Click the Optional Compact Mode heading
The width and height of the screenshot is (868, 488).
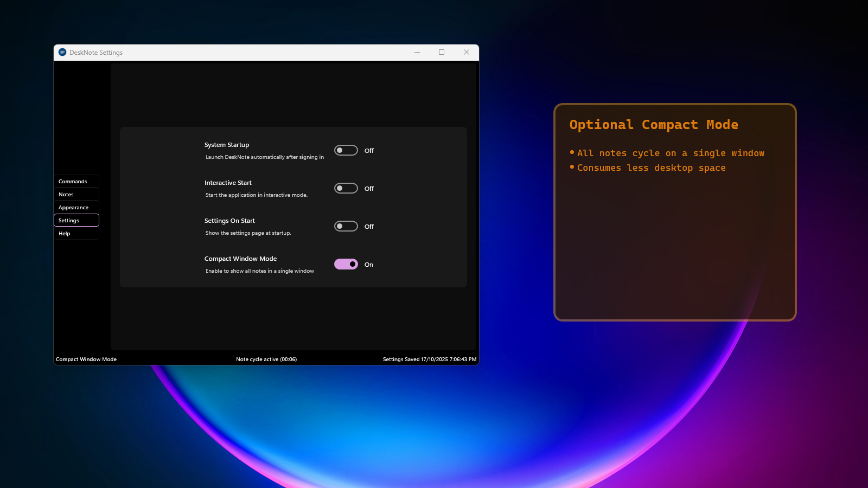pyautogui.click(x=653, y=124)
